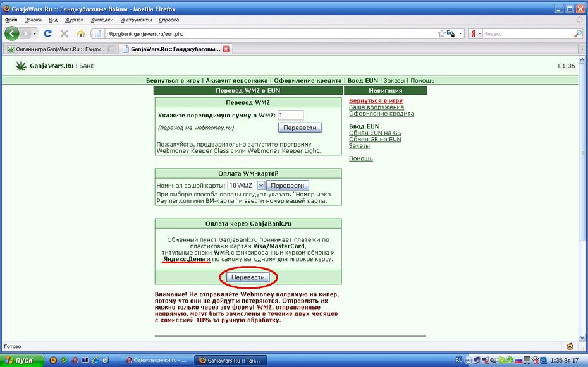The height and width of the screenshot is (367, 588).
Task: Open the Справка menu
Action: click(169, 20)
